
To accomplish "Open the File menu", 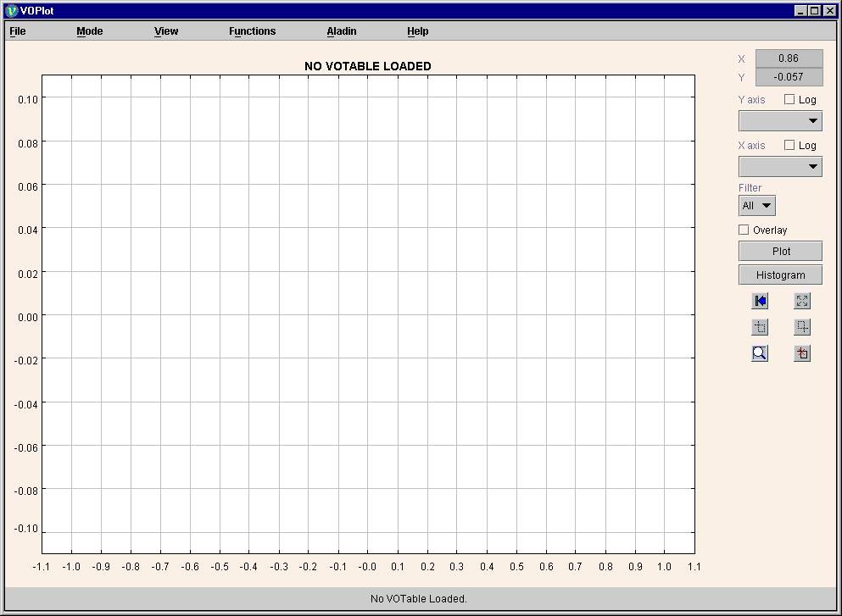I will point(18,31).
